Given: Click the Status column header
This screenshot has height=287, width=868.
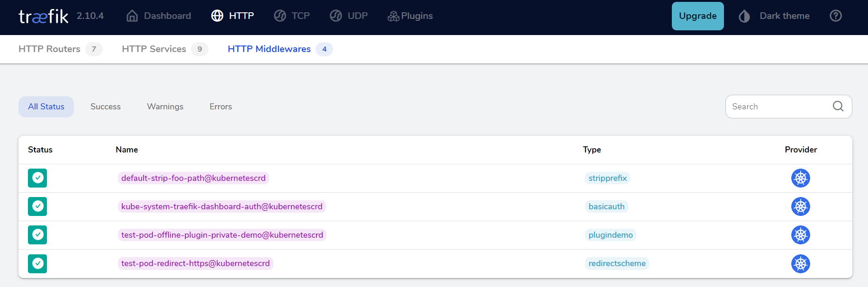Looking at the screenshot, I should [x=40, y=150].
